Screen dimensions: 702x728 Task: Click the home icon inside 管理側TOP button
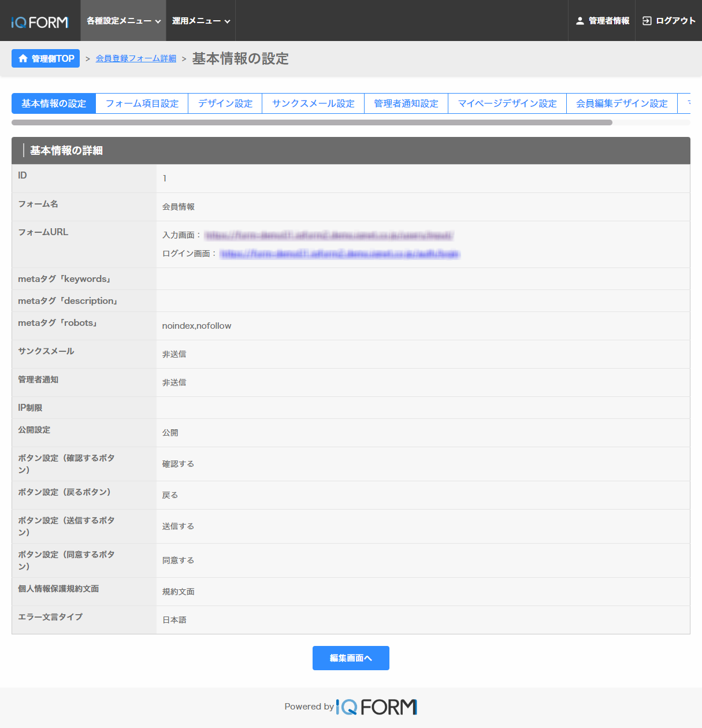pyautogui.click(x=23, y=58)
